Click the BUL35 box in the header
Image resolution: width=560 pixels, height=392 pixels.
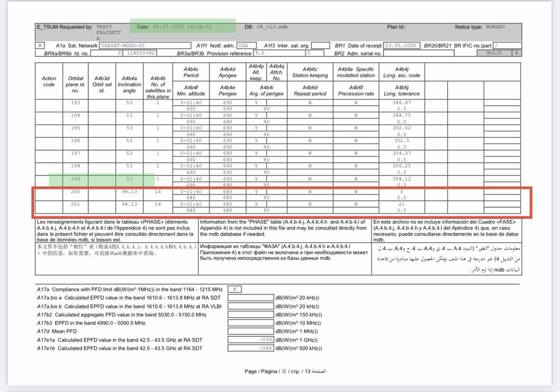tap(496, 53)
